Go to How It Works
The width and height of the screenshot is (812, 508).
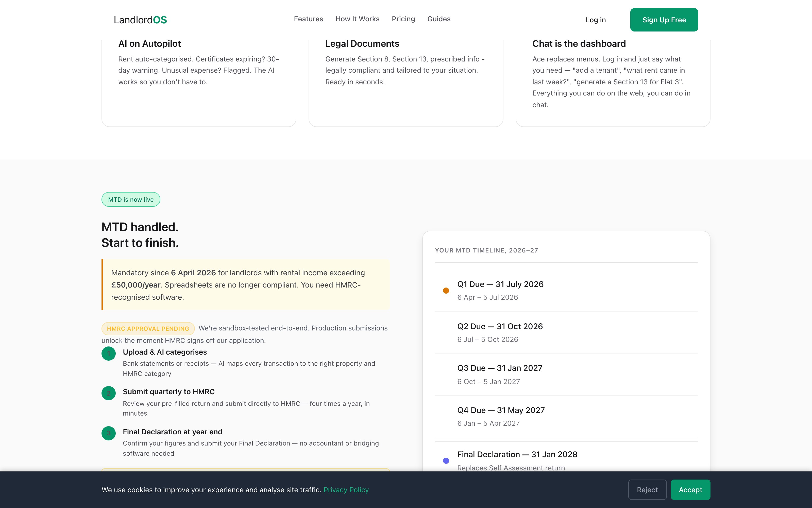click(357, 19)
